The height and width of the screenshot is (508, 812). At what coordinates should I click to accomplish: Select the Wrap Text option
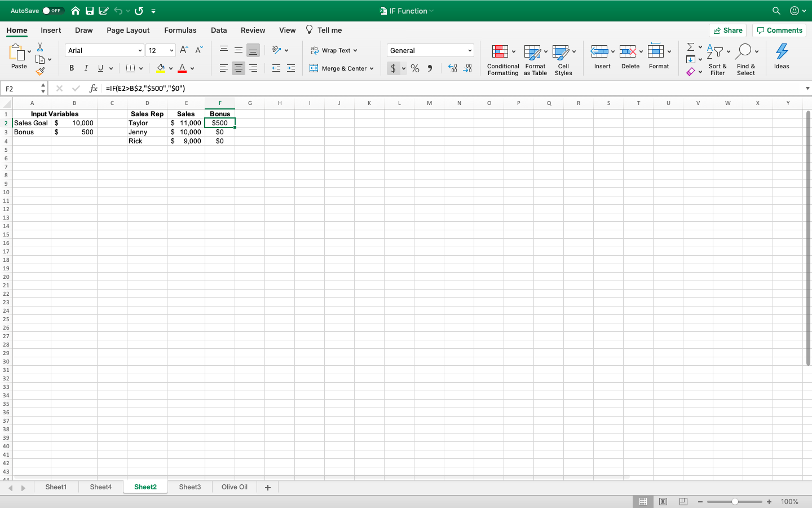coord(334,50)
